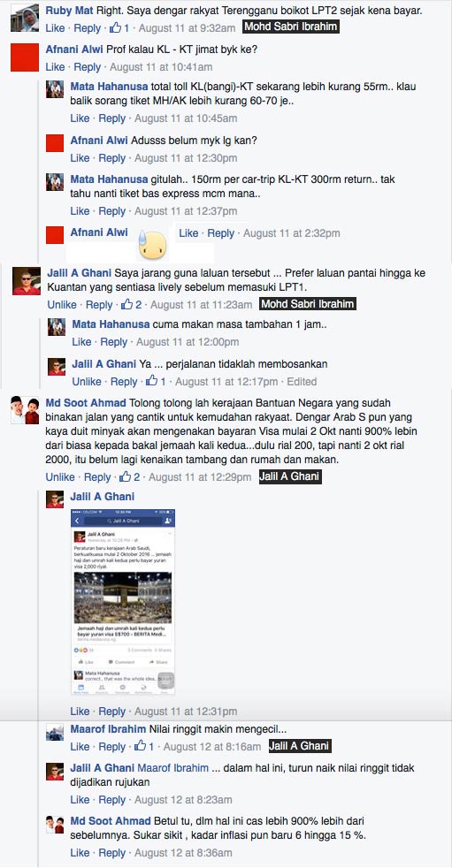This screenshot has height=868, width=452.
Task: Unlike Jalil A Ghani's laluan pantai comment
Action: click(62, 304)
